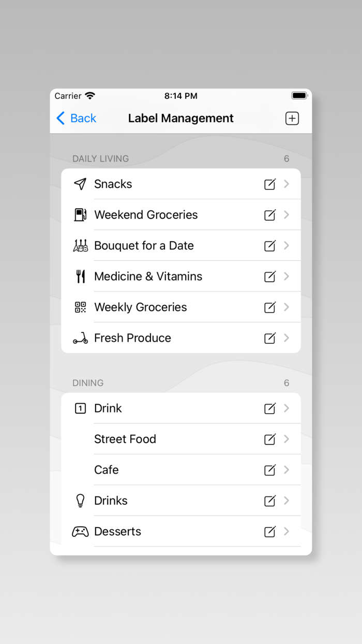
Task: Select the paper plane icon next to Snacks
Action: (80, 184)
